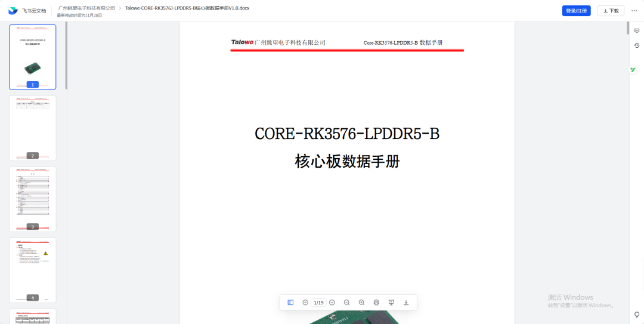This screenshot has height=324, width=644.
Task: Click the document vertical scrollbar
Action: tap(627, 28)
